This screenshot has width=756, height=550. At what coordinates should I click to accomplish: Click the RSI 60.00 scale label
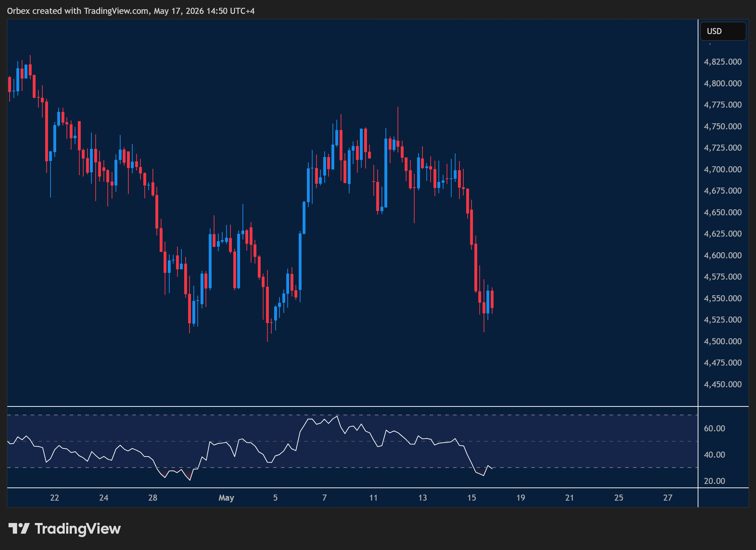714,428
